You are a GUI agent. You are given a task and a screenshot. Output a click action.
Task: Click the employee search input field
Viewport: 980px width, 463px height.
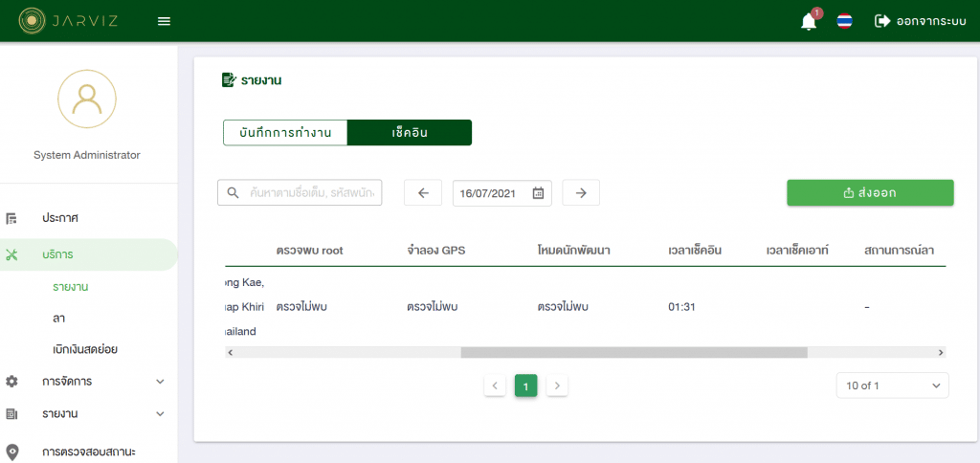[x=312, y=193]
